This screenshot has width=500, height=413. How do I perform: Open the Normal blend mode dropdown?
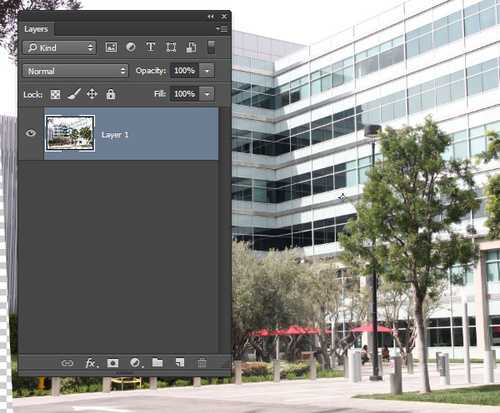click(75, 71)
